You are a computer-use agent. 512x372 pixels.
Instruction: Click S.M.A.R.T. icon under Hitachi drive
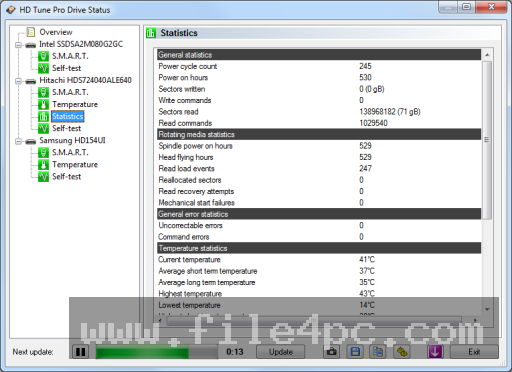click(x=43, y=92)
